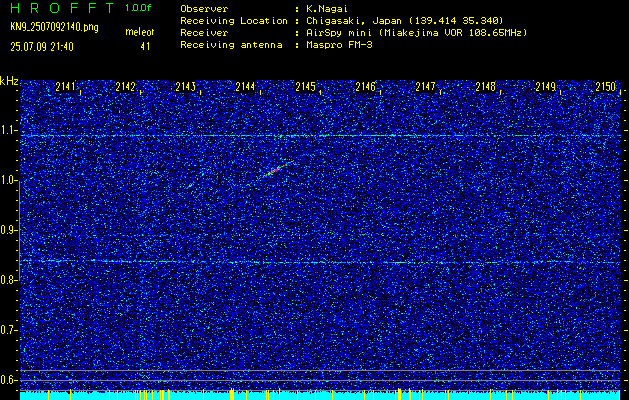Click the carrier line near 1.09 kHz
Image resolution: width=629 pixels, height=400 pixels.
point(320,136)
